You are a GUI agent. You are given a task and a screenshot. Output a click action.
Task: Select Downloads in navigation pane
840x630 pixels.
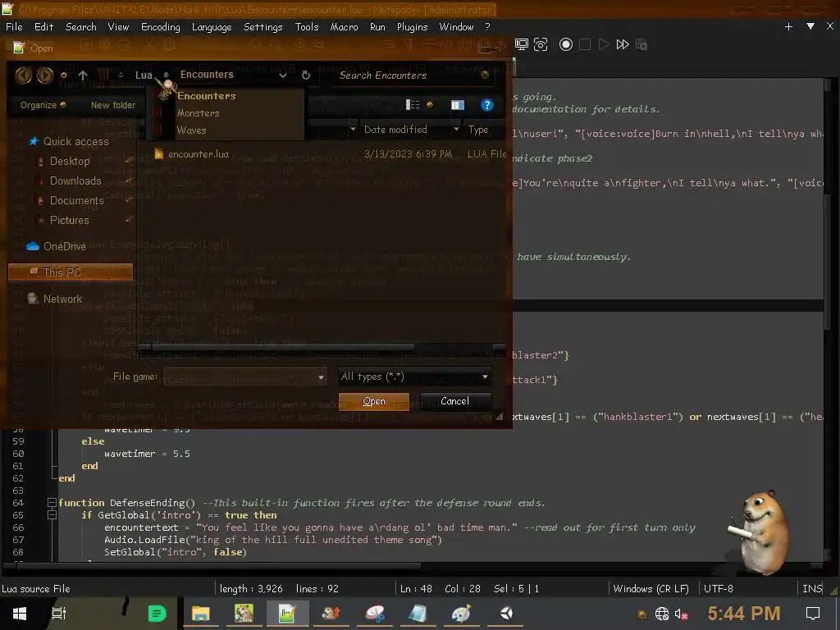(75, 181)
